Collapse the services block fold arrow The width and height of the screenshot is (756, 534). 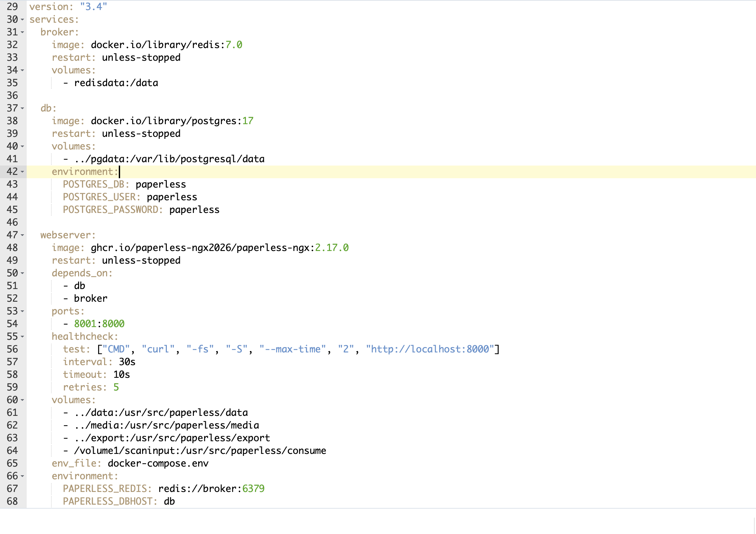22,20
